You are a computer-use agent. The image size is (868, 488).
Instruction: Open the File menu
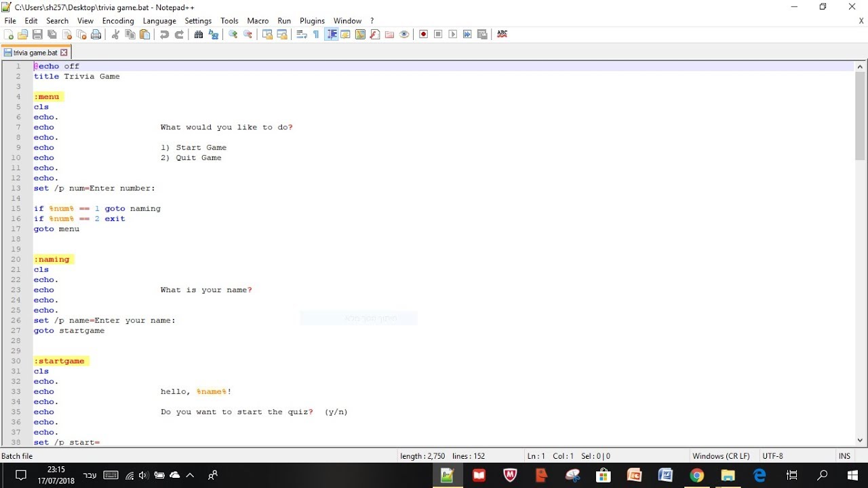[x=10, y=21]
